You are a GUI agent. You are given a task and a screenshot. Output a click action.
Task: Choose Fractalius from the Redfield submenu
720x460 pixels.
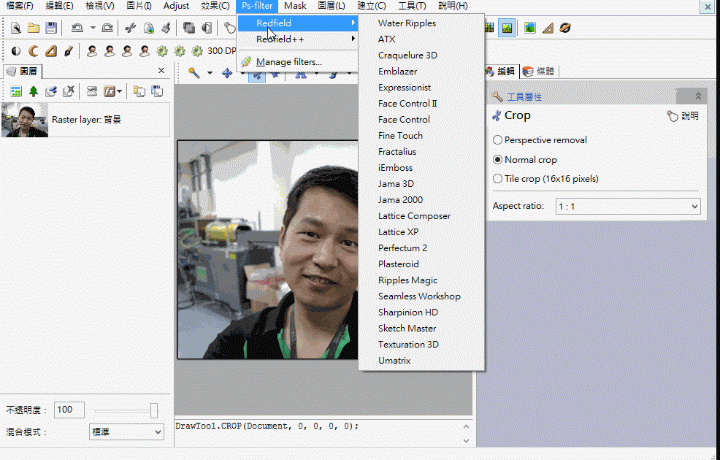click(397, 151)
